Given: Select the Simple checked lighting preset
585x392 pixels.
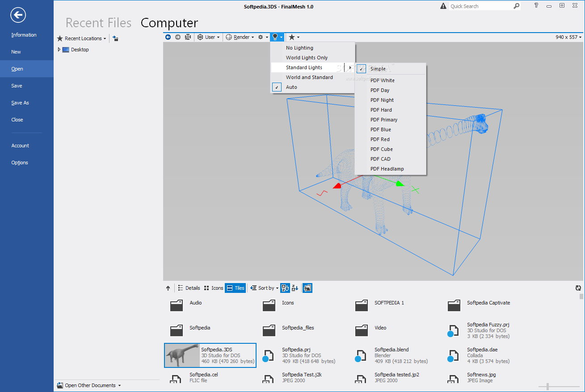Looking at the screenshot, I should coord(391,69).
